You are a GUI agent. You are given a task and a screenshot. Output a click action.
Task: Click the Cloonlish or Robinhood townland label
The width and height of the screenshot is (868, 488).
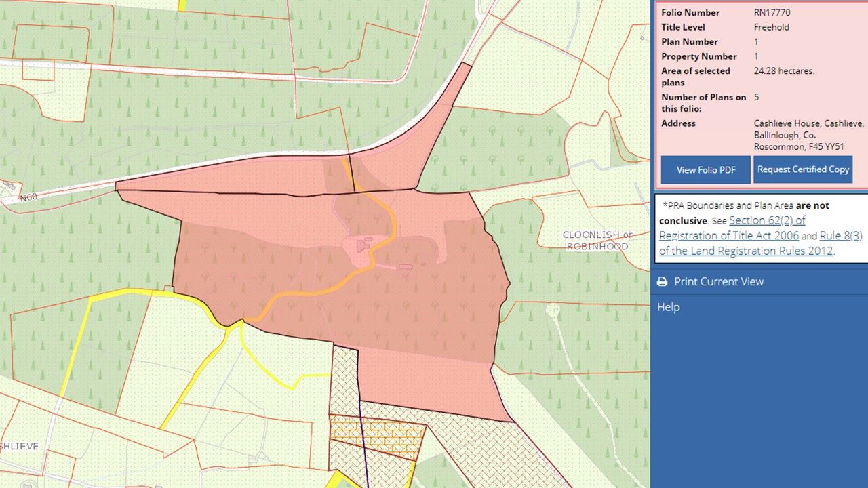(x=597, y=241)
